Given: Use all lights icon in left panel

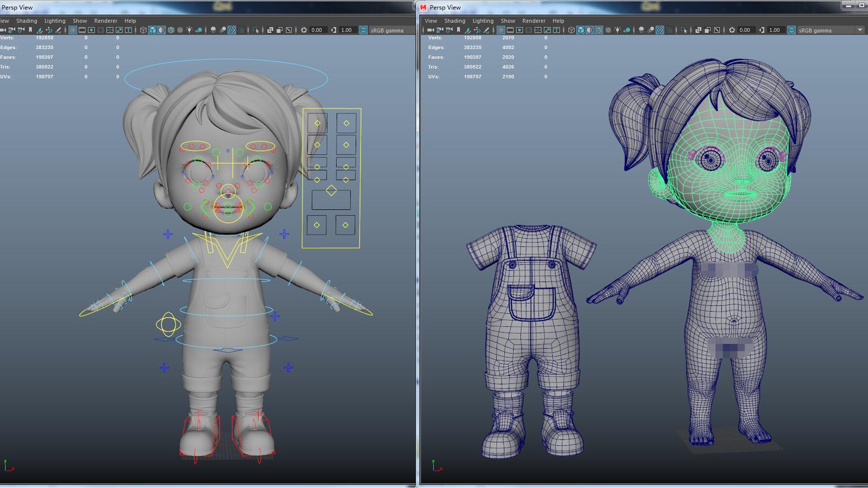Looking at the screenshot, I should coord(189,30).
